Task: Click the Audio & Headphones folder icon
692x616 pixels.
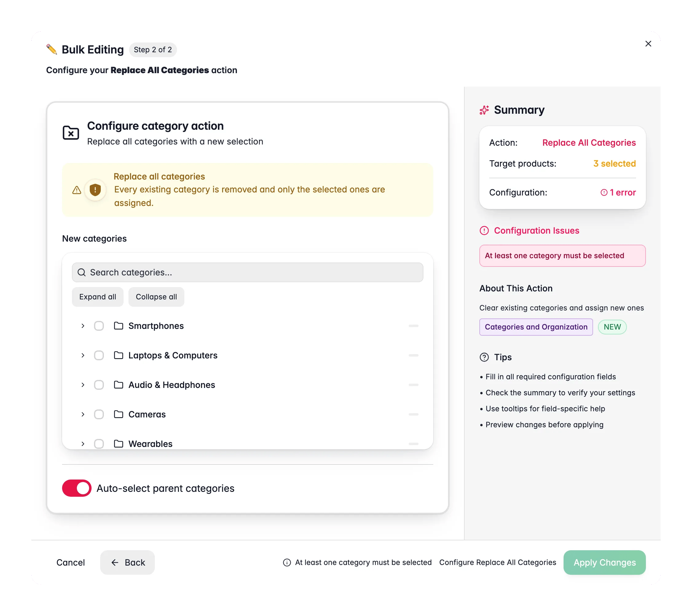Action: (119, 385)
